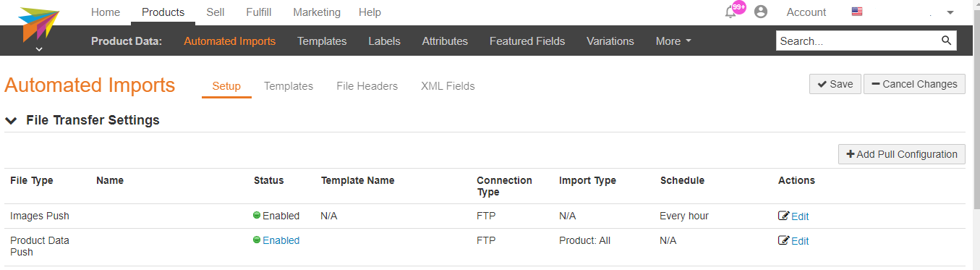Toggle the Enabled status of Product Data Push
Image resolution: width=980 pixels, height=270 pixels.
pyautogui.click(x=281, y=240)
